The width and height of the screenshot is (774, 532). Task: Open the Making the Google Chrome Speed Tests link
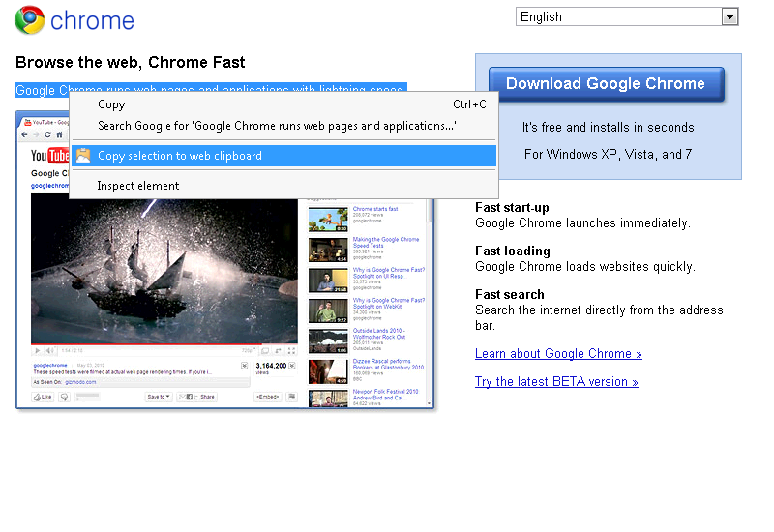pyautogui.click(x=385, y=243)
